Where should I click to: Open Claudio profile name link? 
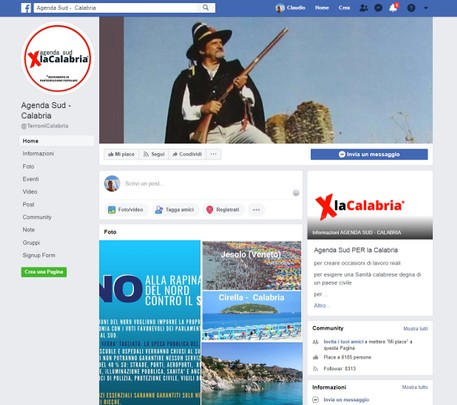point(296,8)
